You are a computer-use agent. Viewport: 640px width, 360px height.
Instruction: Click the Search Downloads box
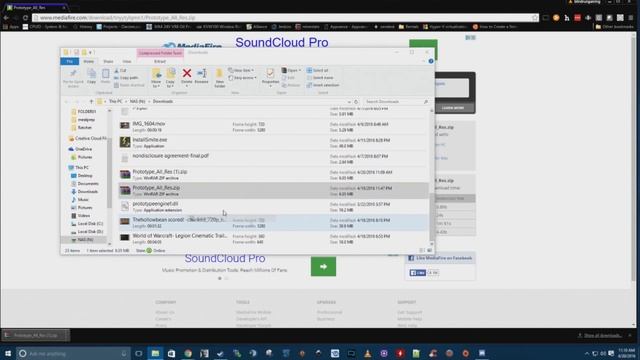coord(396,102)
